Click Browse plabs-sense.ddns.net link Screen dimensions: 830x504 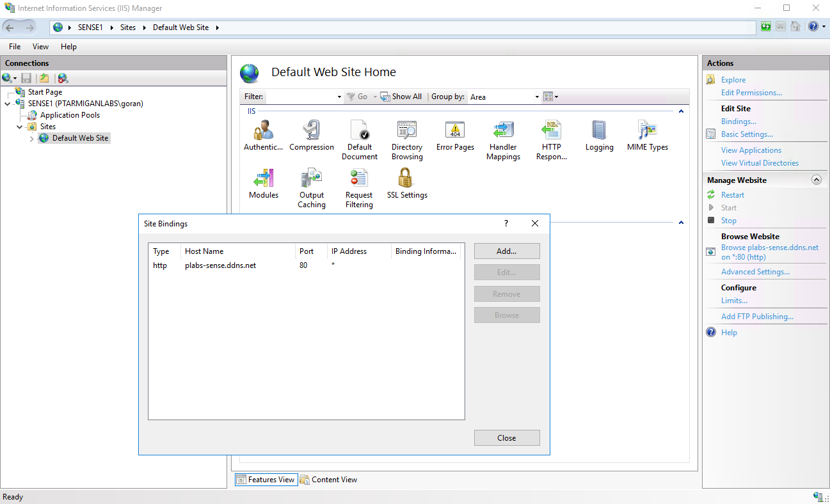770,252
